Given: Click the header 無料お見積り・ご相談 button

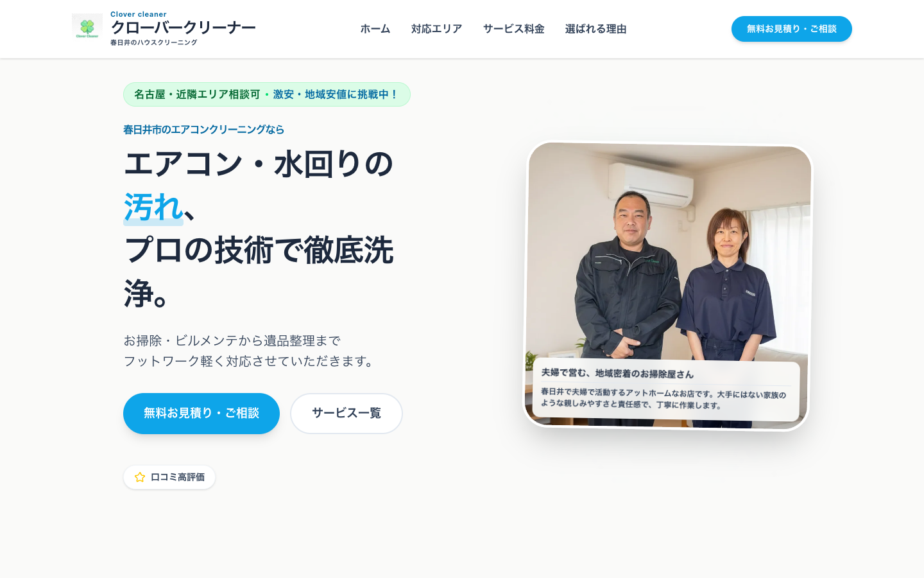Looking at the screenshot, I should pyautogui.click(x=792, y=29).
